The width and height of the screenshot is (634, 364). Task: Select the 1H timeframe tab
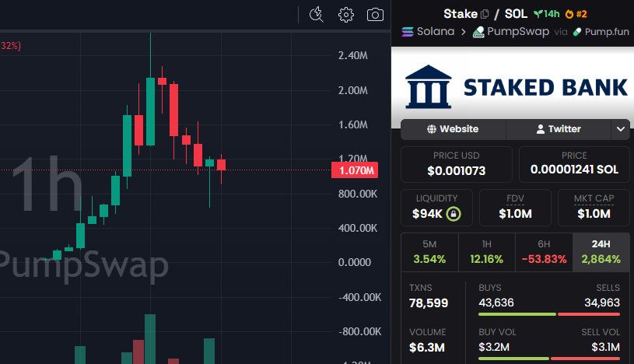[x=487, y=252]
